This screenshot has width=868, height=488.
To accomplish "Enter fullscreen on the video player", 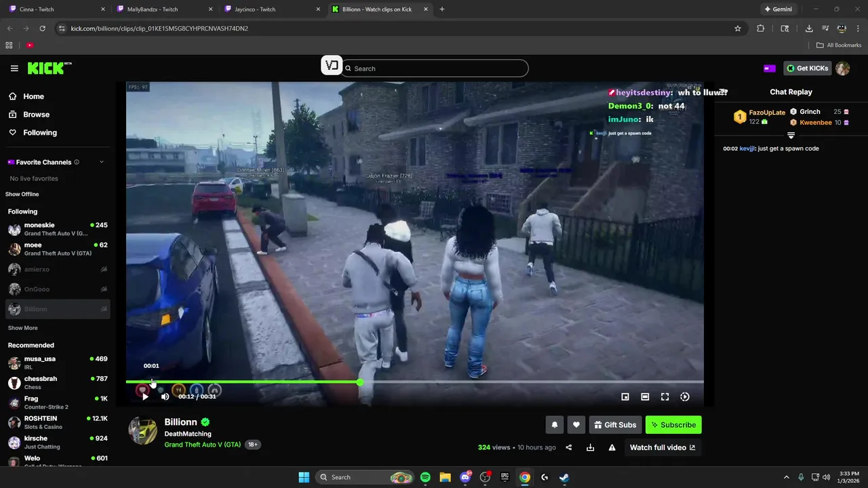I will coord(665,396).
